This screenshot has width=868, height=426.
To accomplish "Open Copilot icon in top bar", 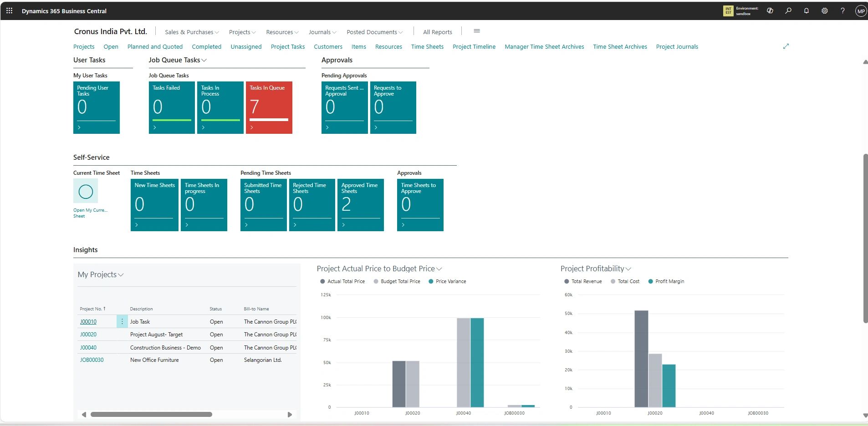I will 770,11.
